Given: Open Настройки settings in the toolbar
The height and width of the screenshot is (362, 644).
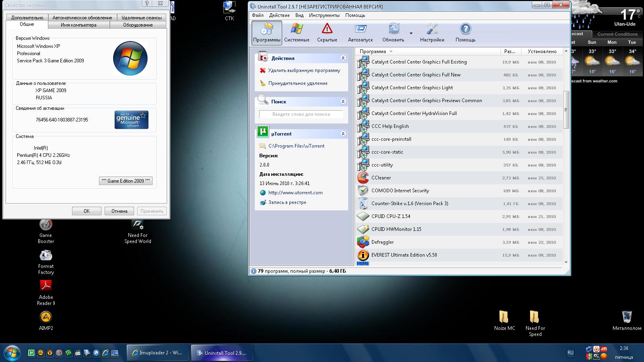Looking at the screenshot, I should pos(432,33).
